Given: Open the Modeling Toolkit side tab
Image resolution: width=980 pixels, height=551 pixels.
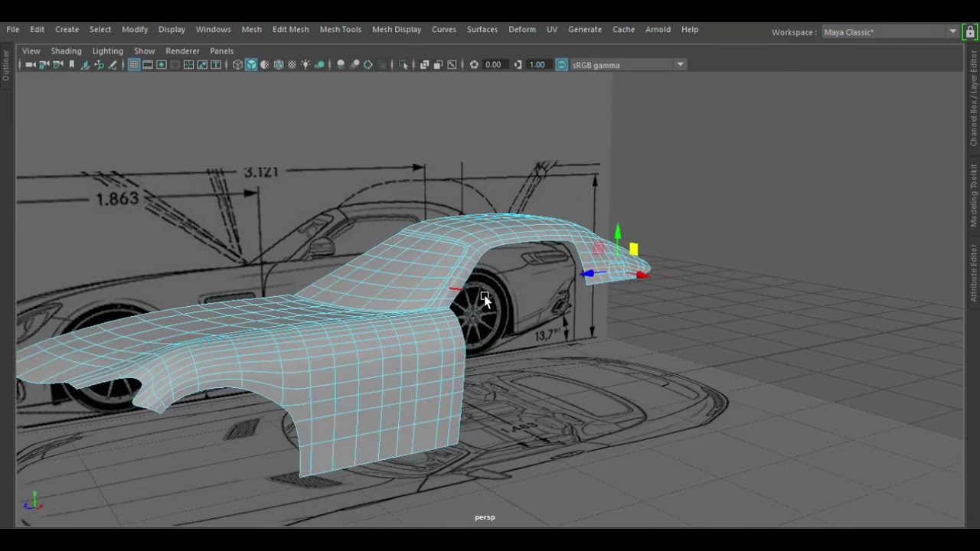Looking at the screenshot, I should point(973,195).
